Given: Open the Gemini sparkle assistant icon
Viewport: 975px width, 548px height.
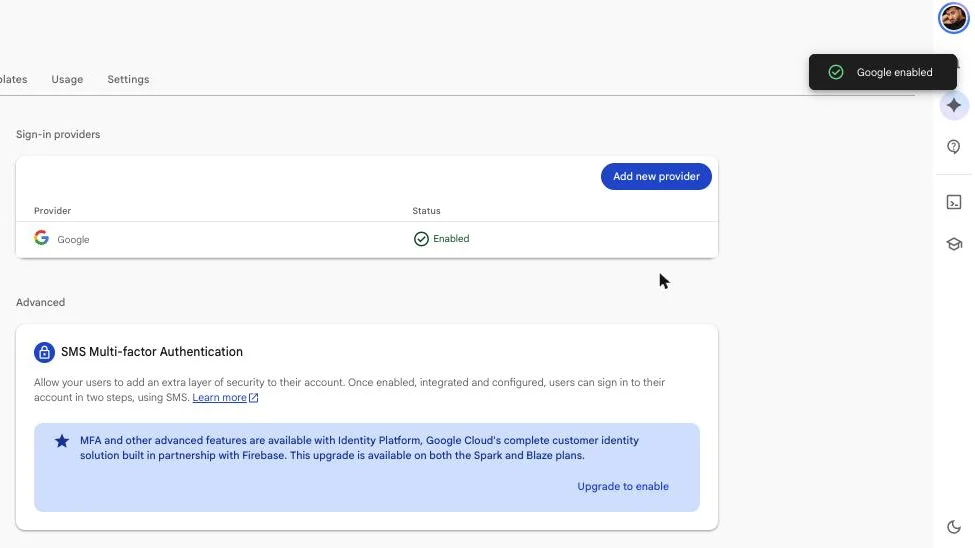Looking at the screenshot, I should [954, 105].
